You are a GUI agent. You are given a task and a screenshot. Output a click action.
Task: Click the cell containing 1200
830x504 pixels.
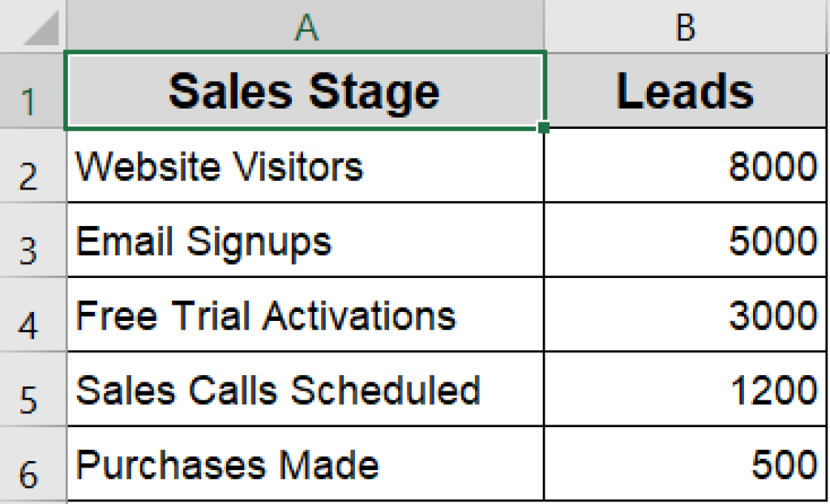pos(686,389)
